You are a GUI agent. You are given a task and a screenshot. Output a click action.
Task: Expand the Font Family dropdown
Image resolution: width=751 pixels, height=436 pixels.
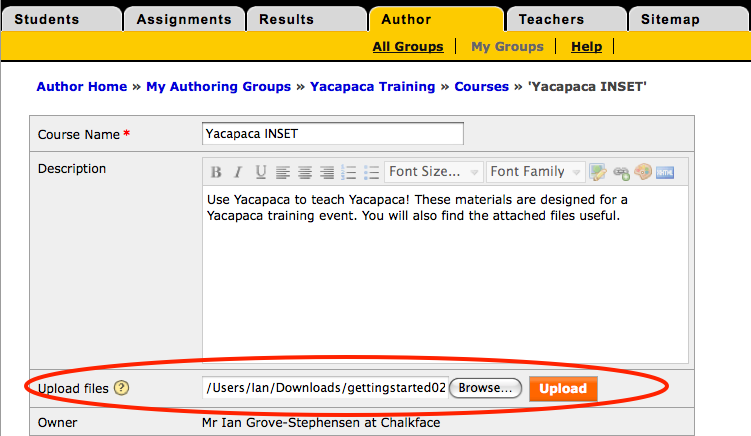[x=536, y=172]
